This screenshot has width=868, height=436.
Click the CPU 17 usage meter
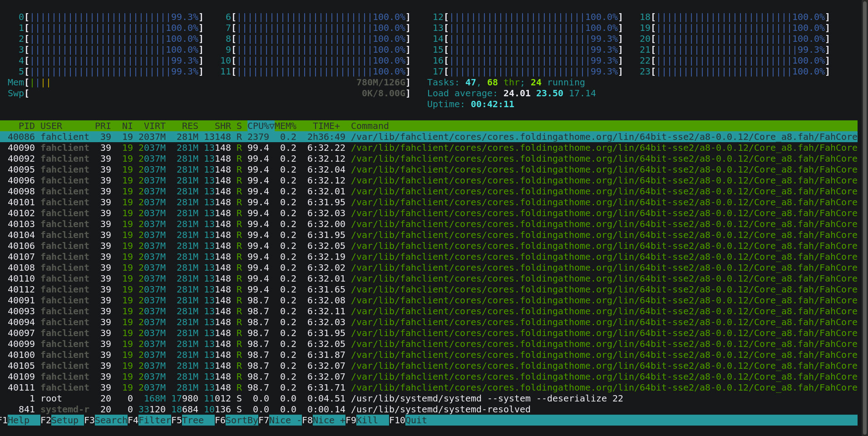click(x=528, y=71)
